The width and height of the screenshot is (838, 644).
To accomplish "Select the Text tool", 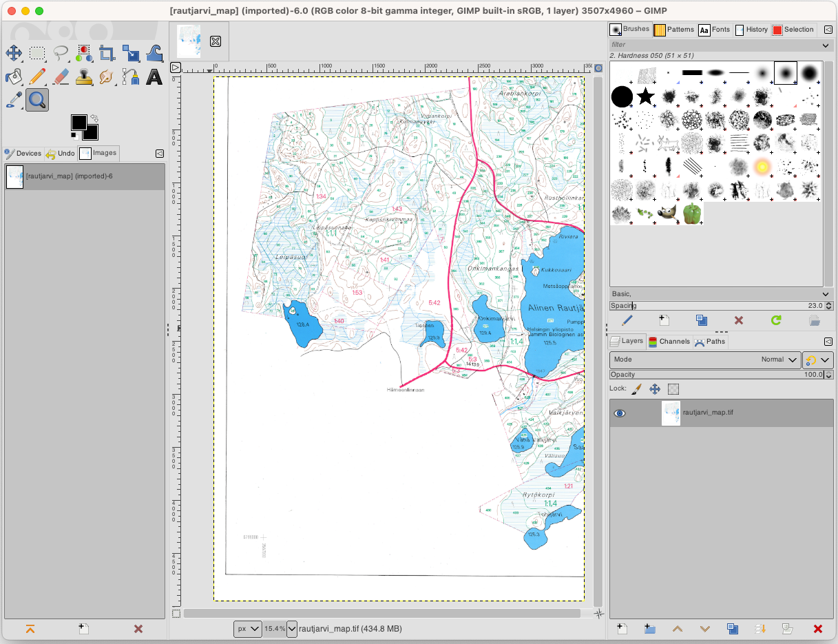I will 154,77.
